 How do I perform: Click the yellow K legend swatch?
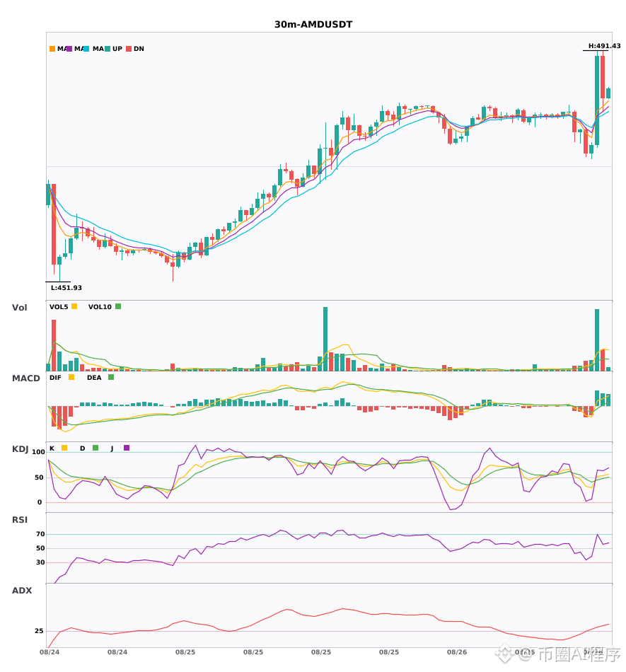pos(64,448)
